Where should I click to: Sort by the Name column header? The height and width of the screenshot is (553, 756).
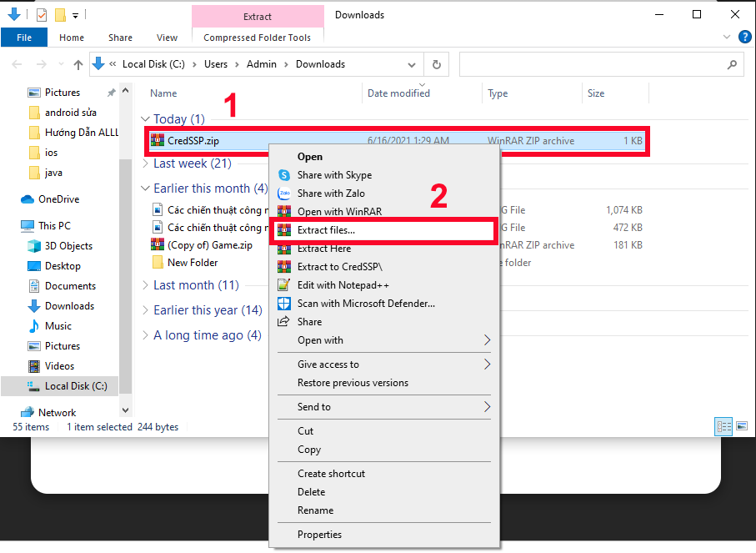click(163, 93)
